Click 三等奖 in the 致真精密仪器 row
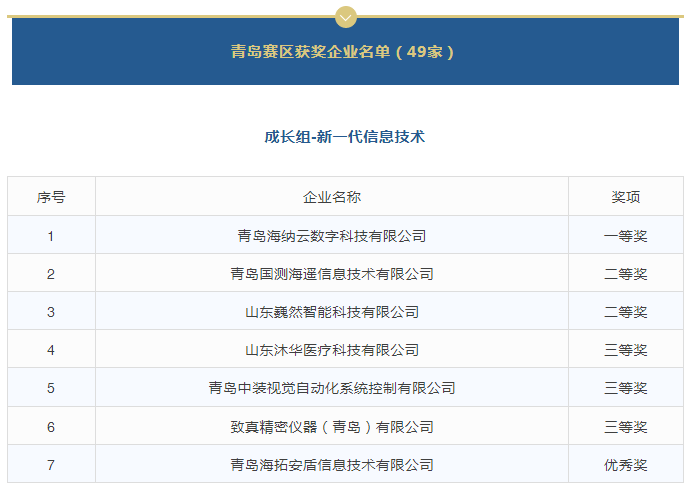Viewport: 691px width, 489px height. click(626, 426)
